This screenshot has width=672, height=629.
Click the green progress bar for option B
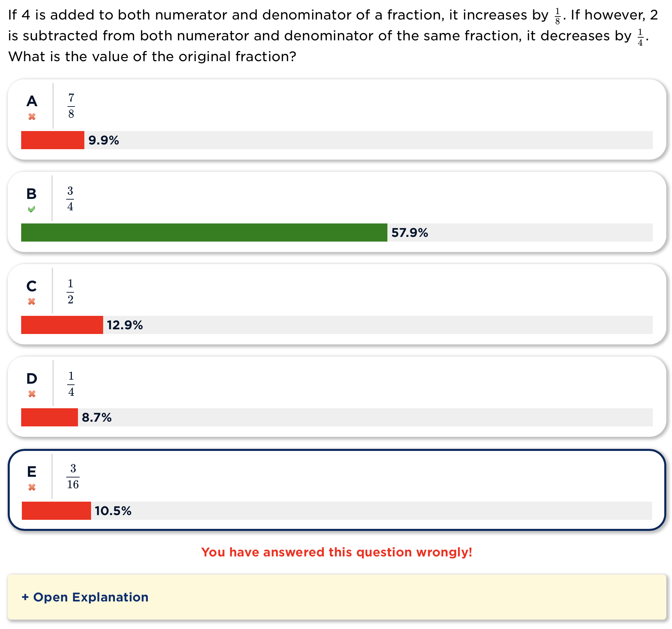(203, 233)
